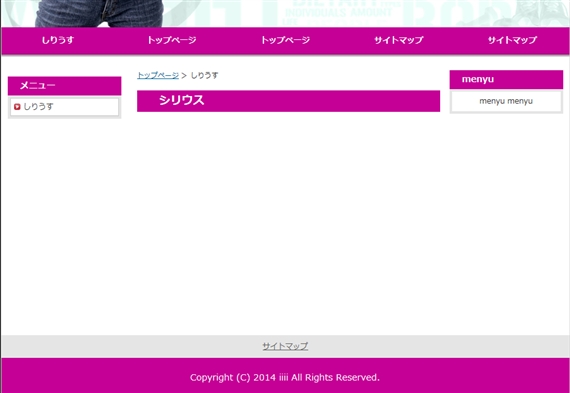Viewport: 570px width, 393px height.
Task: Click the blank main content area
Action: click(288, 218)
